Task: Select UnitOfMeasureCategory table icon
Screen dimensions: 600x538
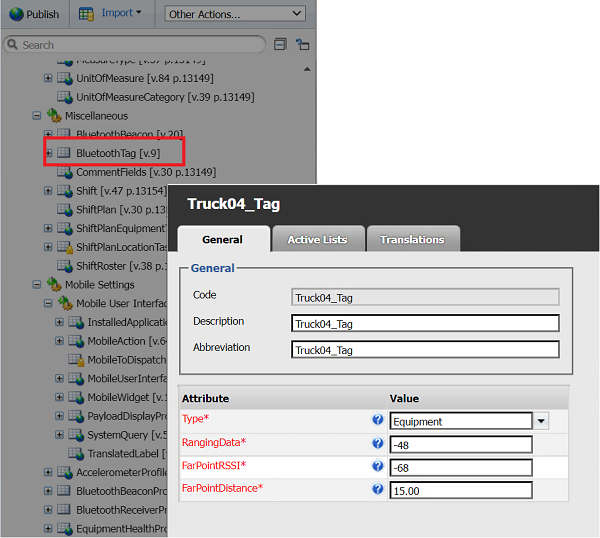Action: [x=65, y=97]
